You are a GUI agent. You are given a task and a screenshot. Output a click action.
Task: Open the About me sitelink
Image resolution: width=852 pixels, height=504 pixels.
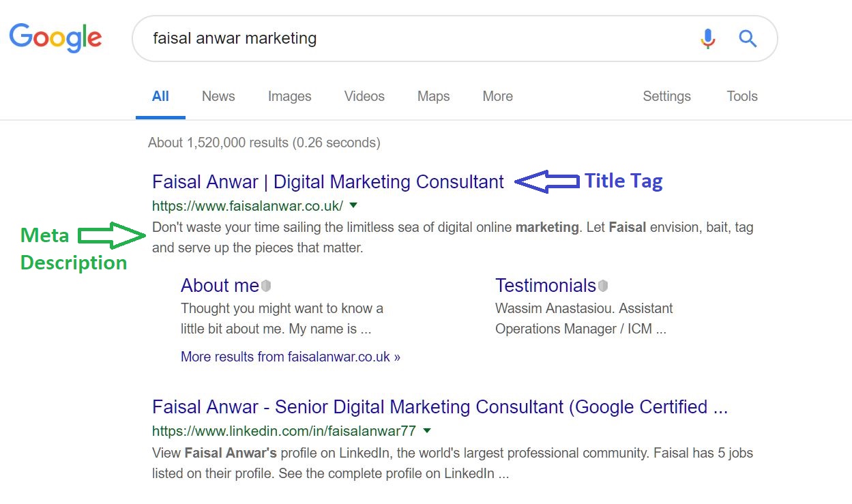(x=220, y=285)
